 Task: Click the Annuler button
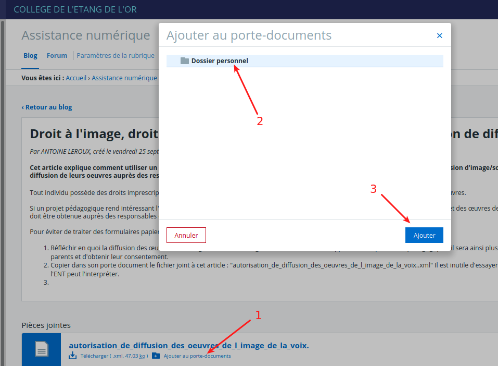[186, 235]
